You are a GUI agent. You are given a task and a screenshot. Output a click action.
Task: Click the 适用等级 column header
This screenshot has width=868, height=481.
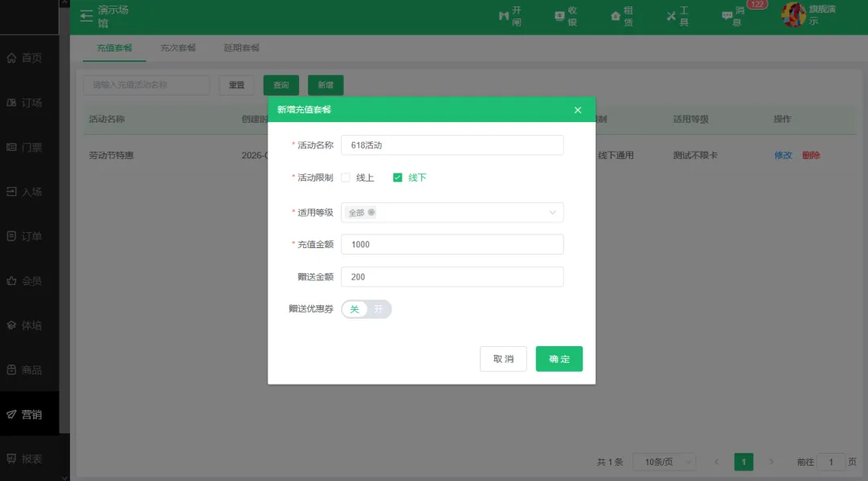691,119
